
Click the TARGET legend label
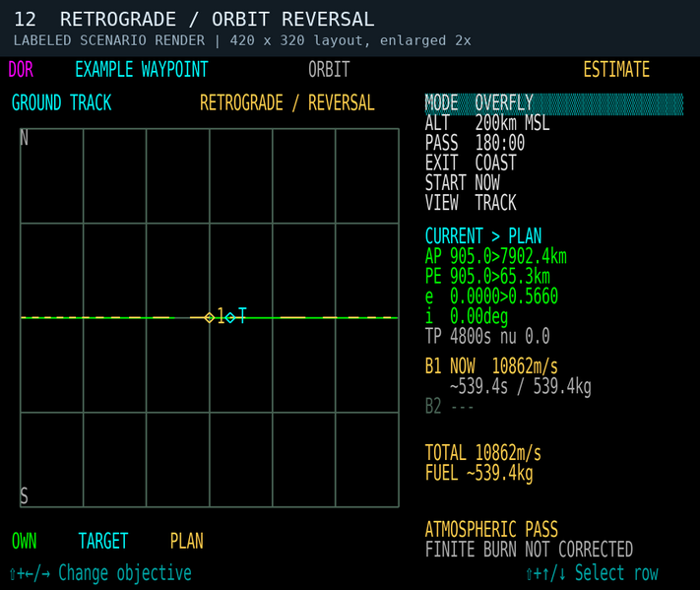pos(103,542)
